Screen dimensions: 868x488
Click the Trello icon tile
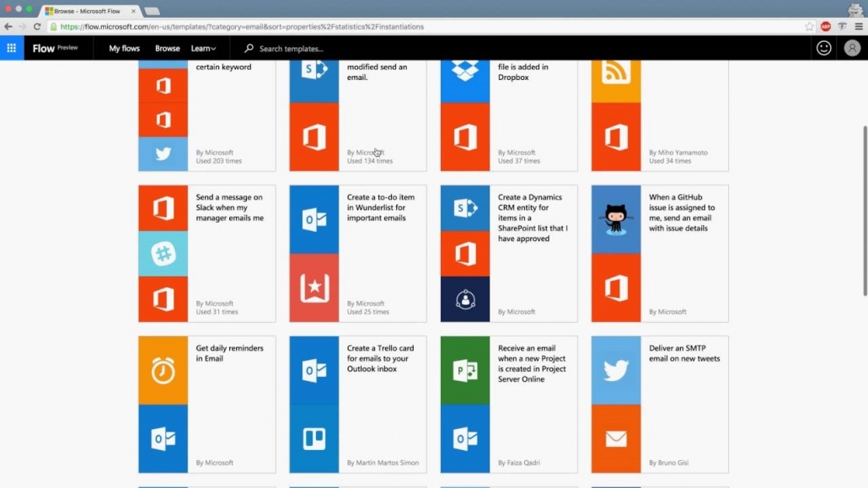pos(314,439)
